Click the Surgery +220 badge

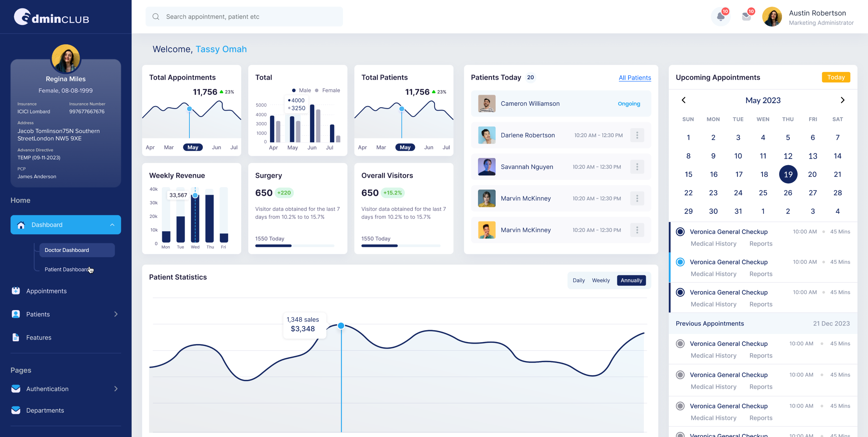[x=284, y=192]
